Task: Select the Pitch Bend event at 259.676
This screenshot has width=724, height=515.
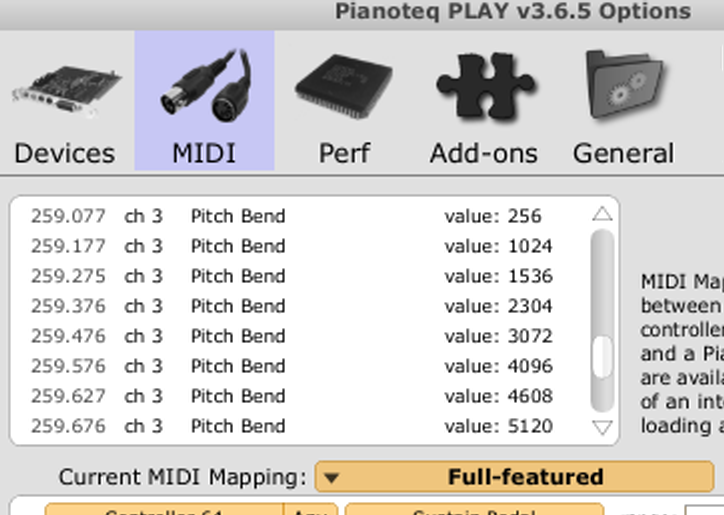Action: click(x=300, y=426)
